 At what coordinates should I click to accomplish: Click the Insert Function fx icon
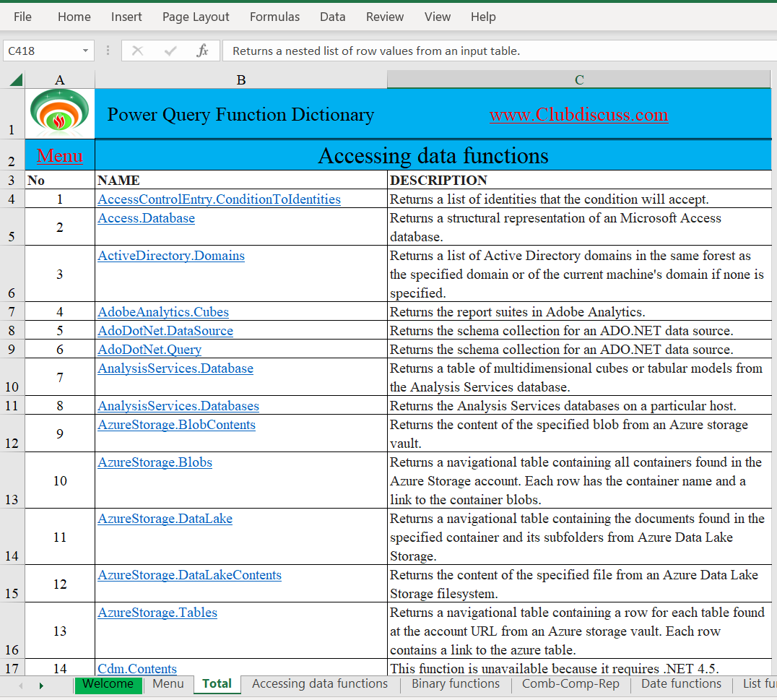point(202,51)
